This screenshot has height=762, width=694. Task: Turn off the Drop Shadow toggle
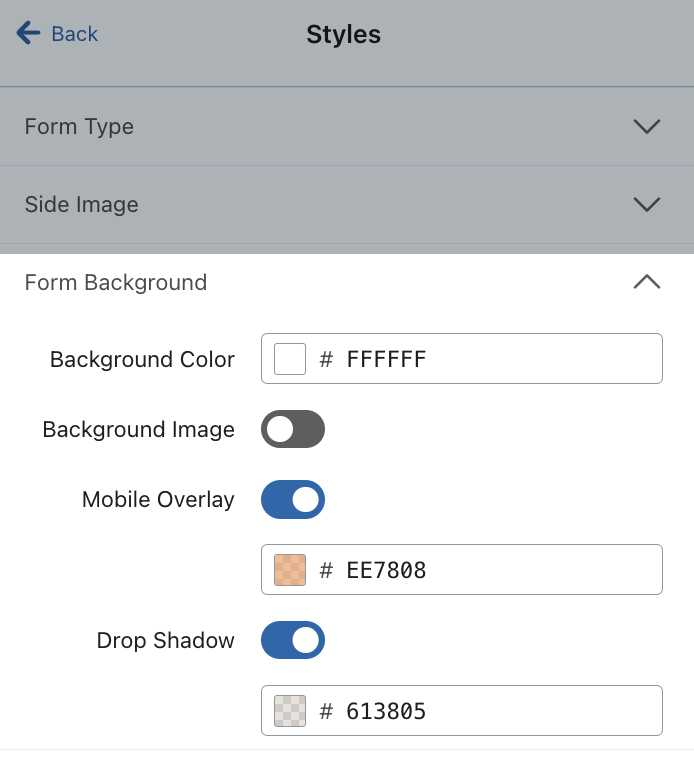(293, 640)
